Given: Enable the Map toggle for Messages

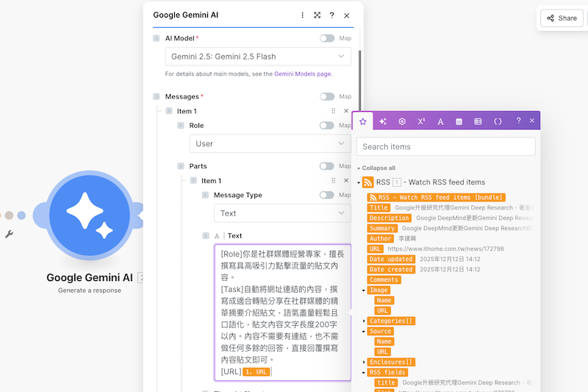Looking at the screenshot, I should (327, 96).
